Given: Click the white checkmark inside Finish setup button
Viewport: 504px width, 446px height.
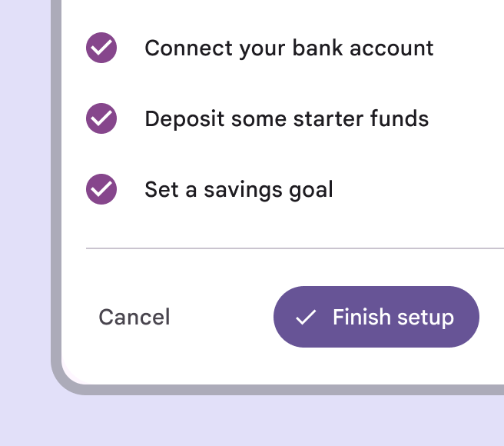Looking at the screenshot, I should [306, 318].
